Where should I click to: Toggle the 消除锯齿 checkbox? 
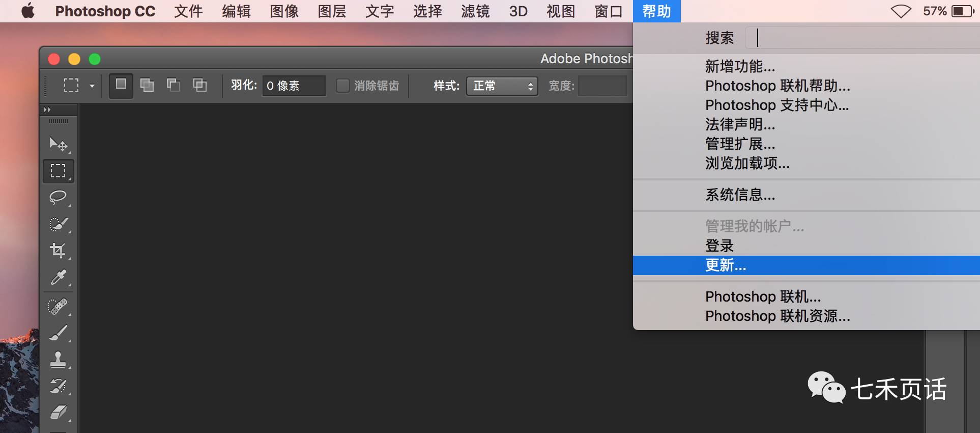click(342, 86)
